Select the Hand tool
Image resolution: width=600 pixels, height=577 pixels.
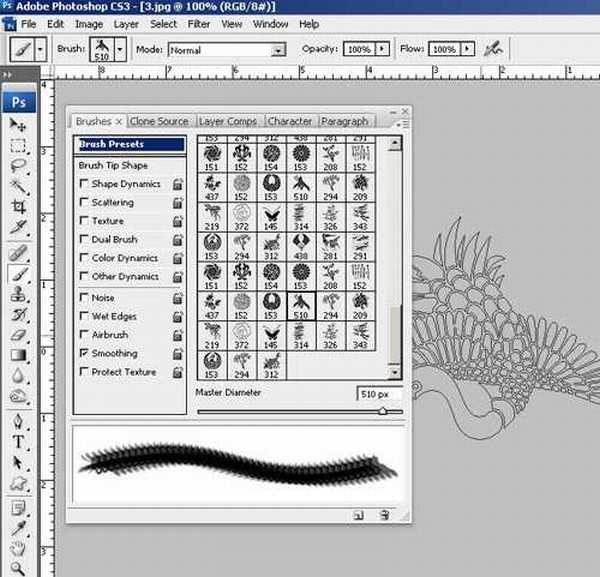tap(18, 549)
